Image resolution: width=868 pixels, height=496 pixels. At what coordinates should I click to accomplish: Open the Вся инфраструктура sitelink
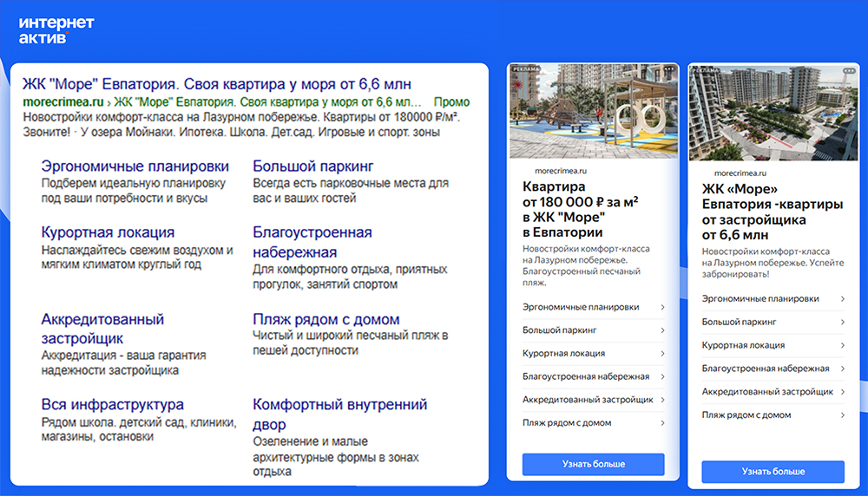tap(112, 405)
